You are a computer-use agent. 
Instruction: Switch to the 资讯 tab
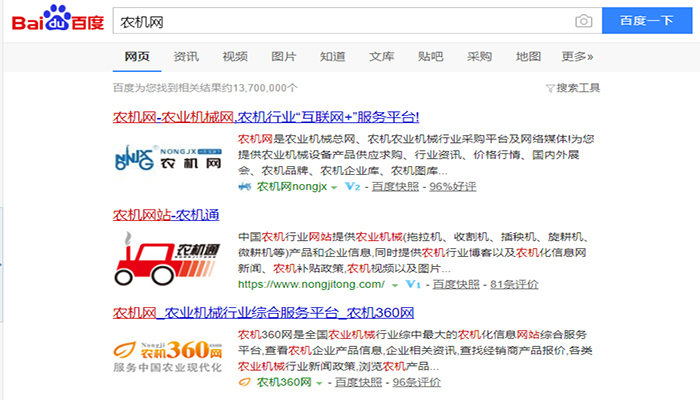(x=186, y=56)
